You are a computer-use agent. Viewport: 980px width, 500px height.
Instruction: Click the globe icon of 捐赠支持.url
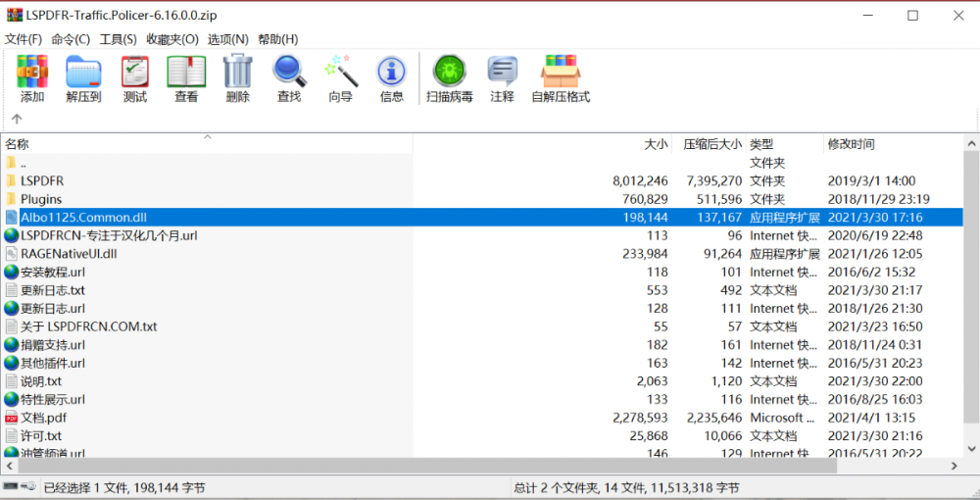11,344
